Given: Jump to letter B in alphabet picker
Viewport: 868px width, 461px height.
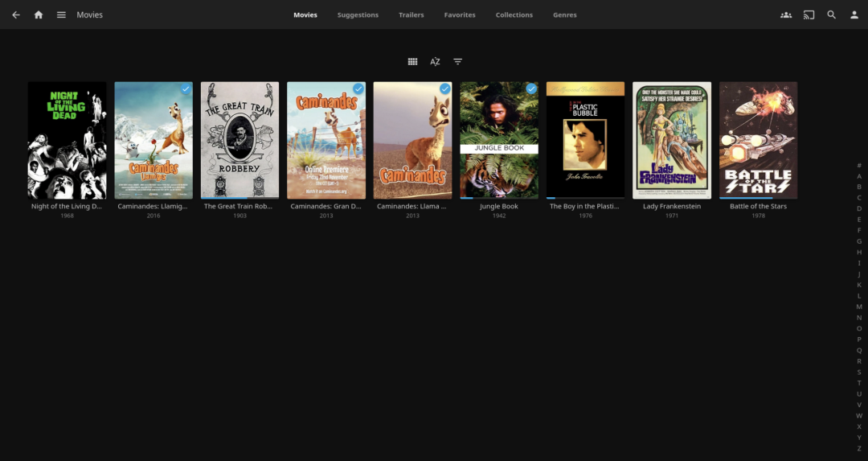Looking at the screenshot, I should 859,187.
